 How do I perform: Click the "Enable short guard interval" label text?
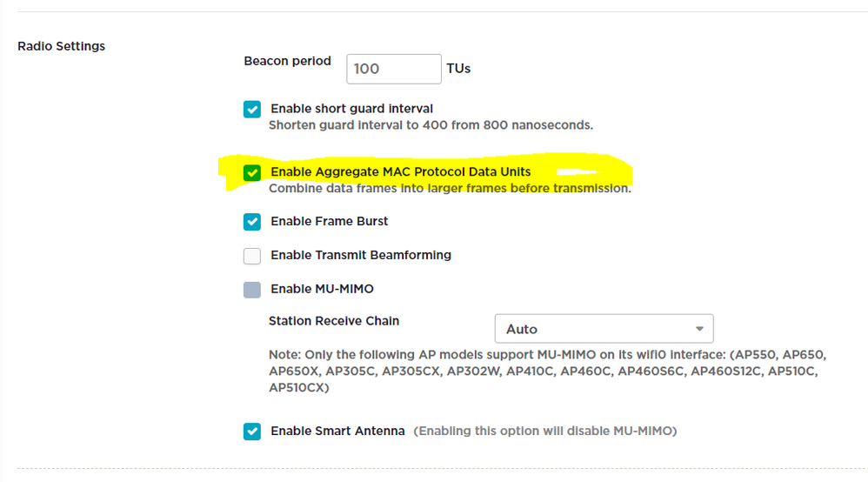tap(351, 109)
